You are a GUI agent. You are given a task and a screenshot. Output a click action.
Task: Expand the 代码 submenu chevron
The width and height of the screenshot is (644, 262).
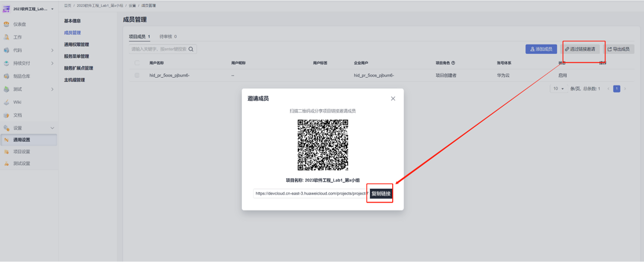[52, 50]
